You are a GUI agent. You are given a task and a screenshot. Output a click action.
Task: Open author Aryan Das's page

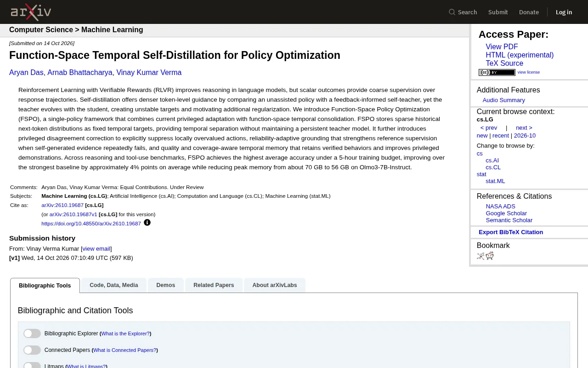pyautogui.click(x=26, y=73)
